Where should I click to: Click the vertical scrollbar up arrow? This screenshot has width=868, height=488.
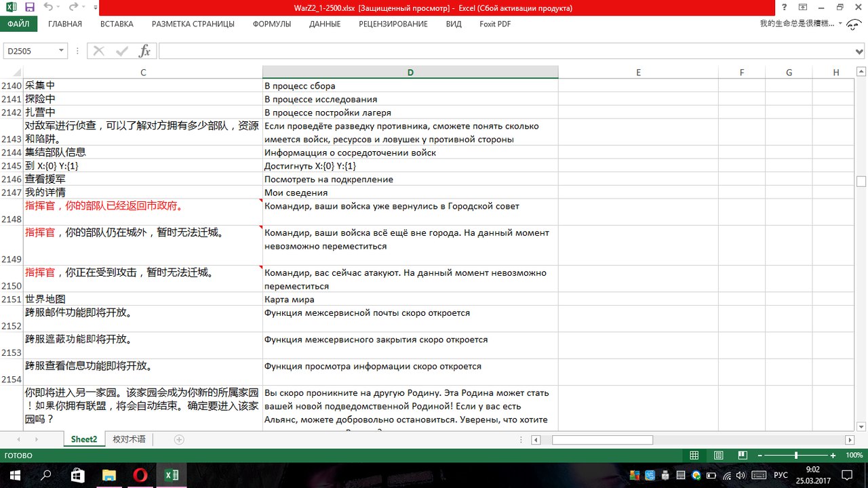coord(861,70)
